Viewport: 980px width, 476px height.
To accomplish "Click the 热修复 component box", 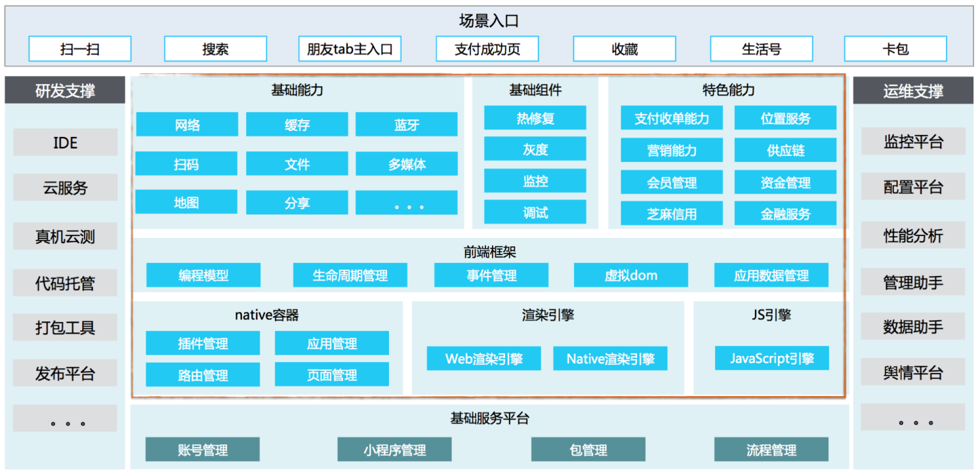I will [535, 118].
